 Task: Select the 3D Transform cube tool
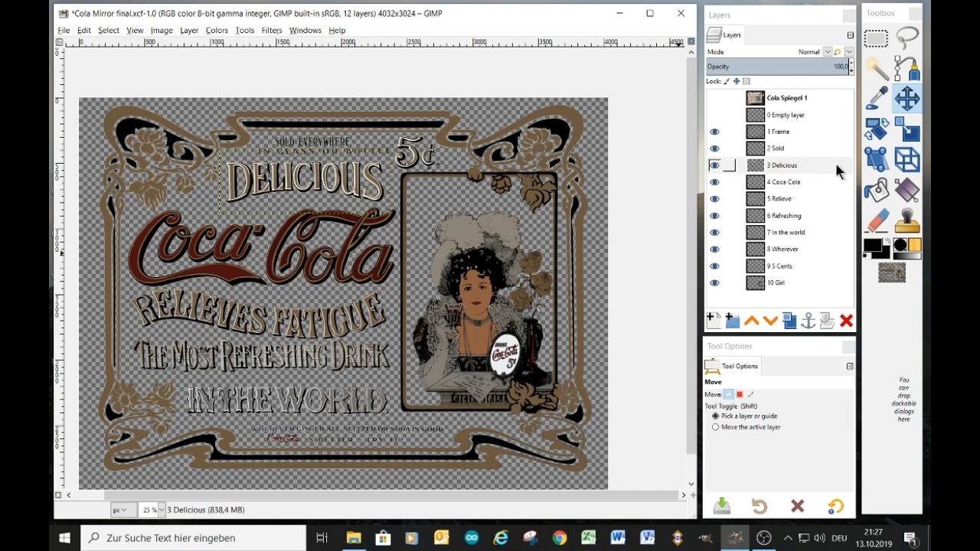click(x=907, y=159)
